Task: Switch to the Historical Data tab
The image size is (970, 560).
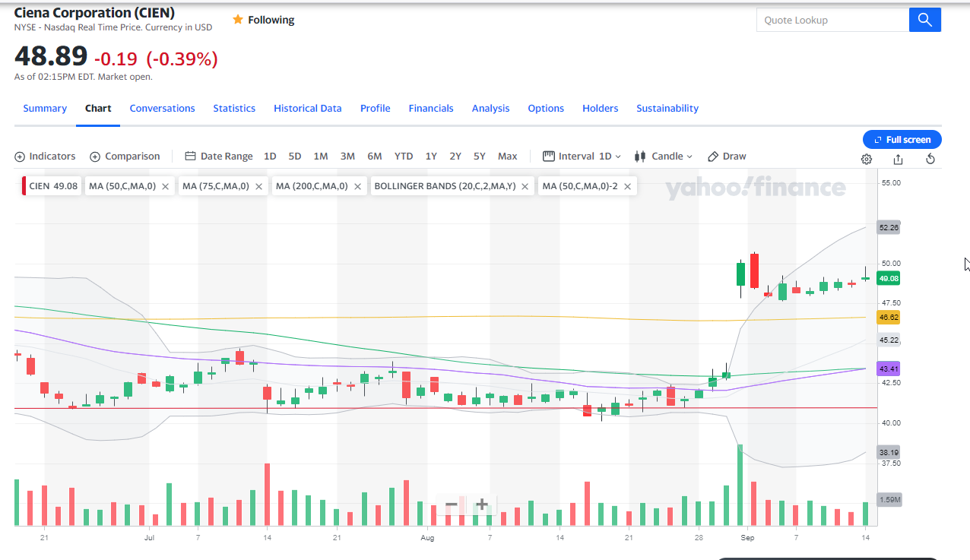Action: click(x=307, y=109)
